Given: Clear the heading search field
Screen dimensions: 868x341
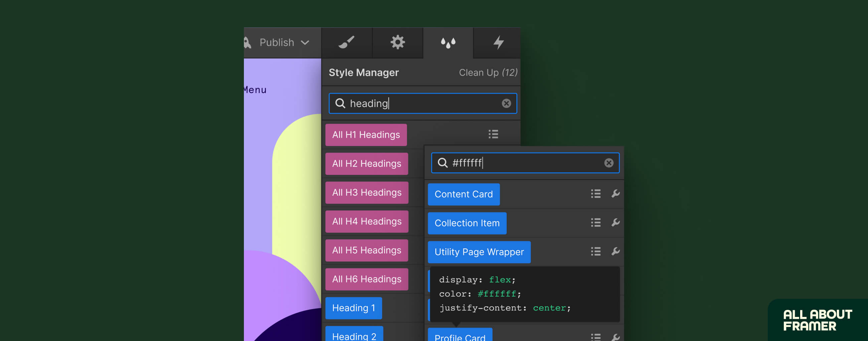Looking at the screenshot, I should pos(507,103).
